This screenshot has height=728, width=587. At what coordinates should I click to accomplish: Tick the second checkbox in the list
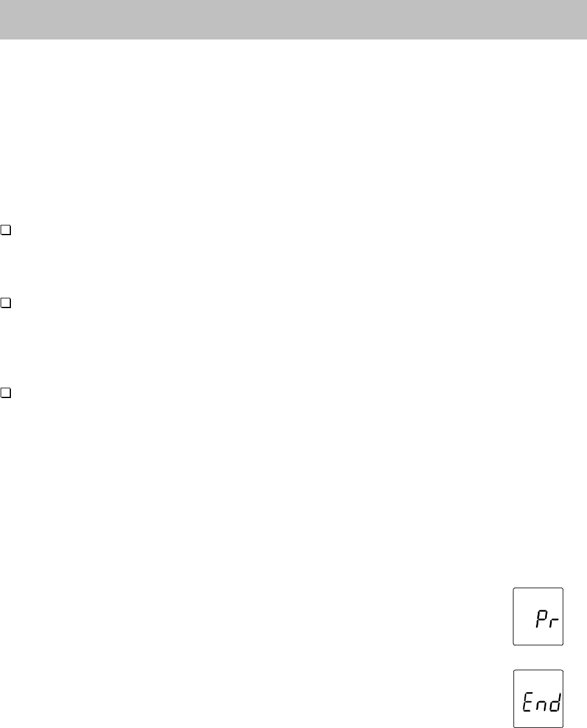(x=5, y=303)
